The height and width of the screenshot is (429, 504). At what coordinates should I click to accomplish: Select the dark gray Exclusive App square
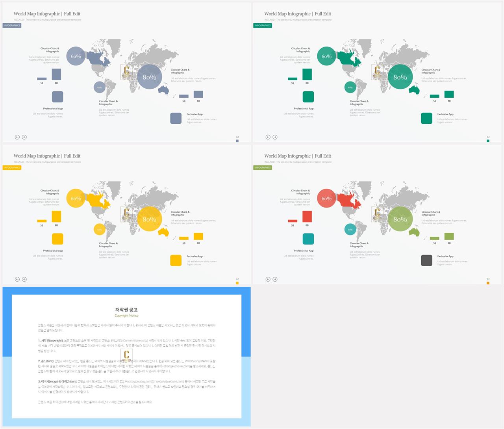tap(427, 260)
